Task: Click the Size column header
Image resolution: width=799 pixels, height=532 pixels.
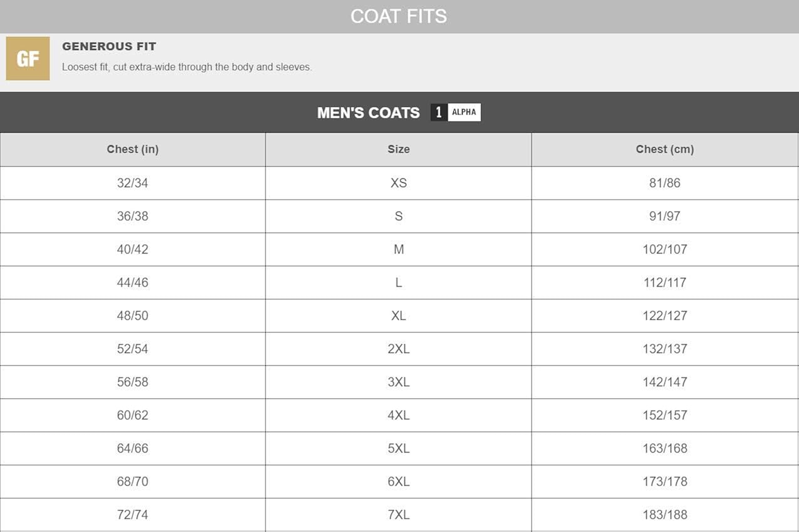Action: 398,149
